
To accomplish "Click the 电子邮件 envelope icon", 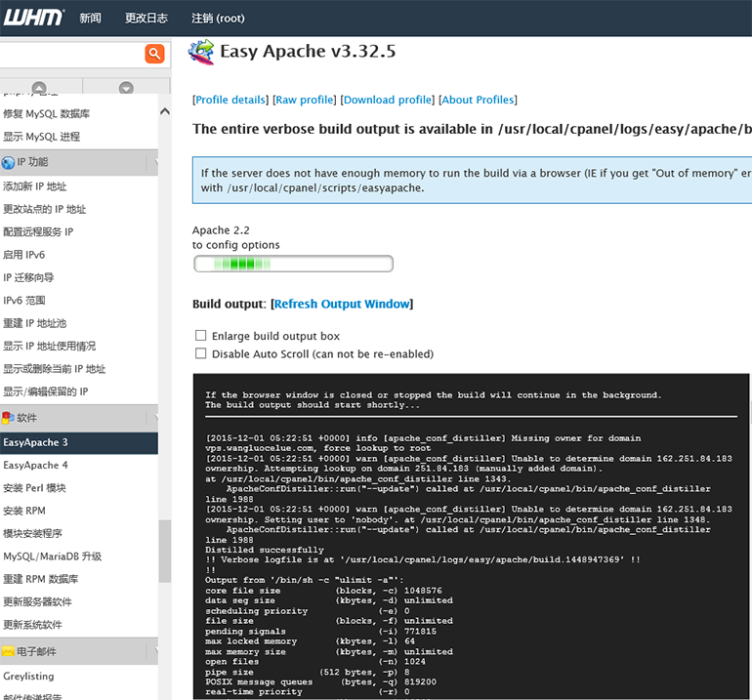I will click(x=8, y=651).
